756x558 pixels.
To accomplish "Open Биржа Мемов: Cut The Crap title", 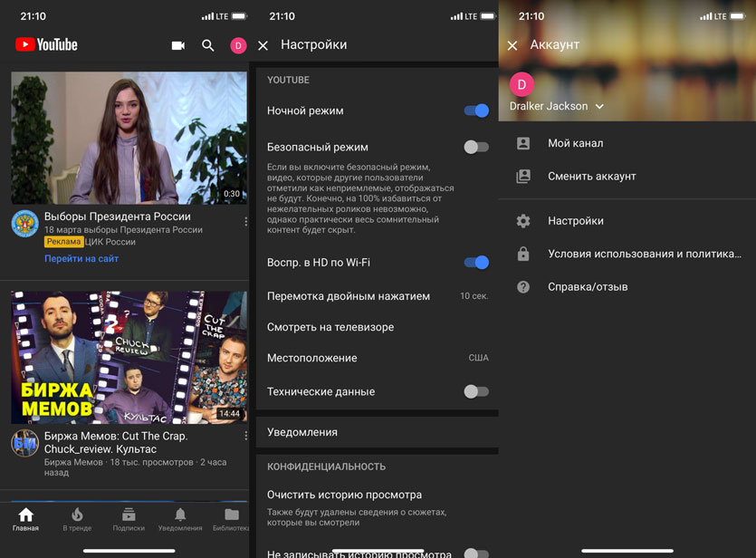I will [116, 442].
